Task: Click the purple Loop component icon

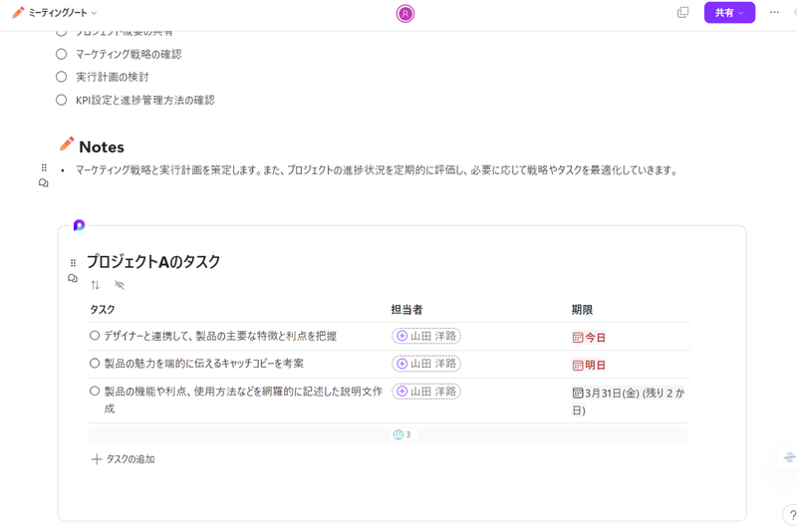Action: 79,225
